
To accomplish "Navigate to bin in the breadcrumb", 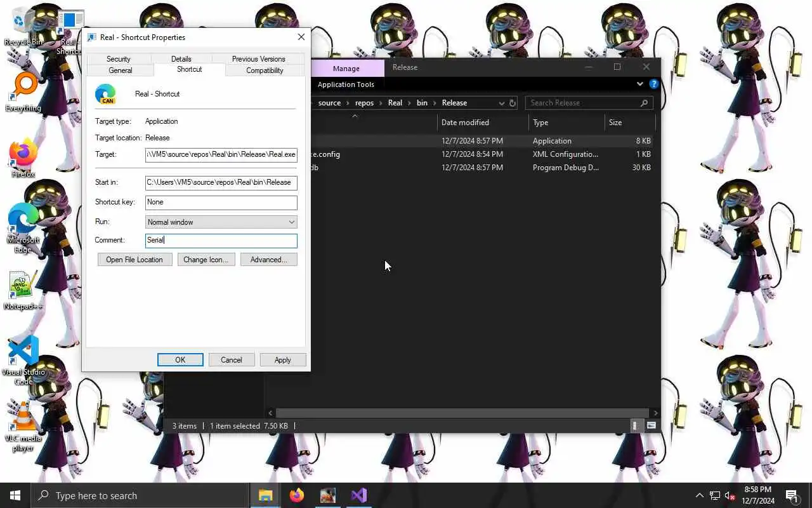I will 422,103.
